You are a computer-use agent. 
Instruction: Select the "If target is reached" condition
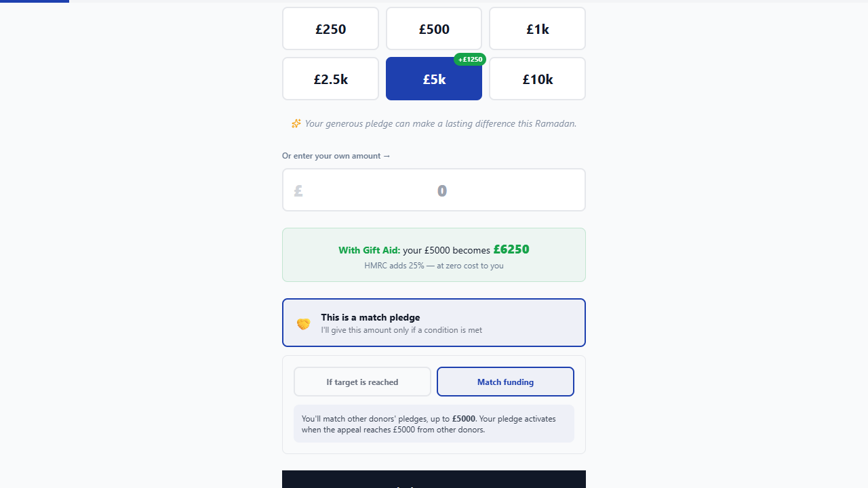362,382
